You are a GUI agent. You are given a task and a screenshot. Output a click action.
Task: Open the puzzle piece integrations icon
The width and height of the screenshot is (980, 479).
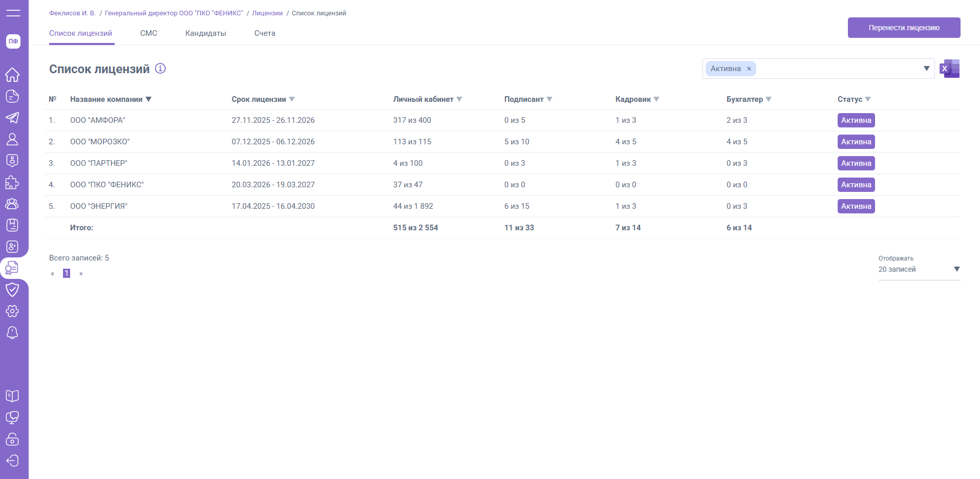(12, 182)
